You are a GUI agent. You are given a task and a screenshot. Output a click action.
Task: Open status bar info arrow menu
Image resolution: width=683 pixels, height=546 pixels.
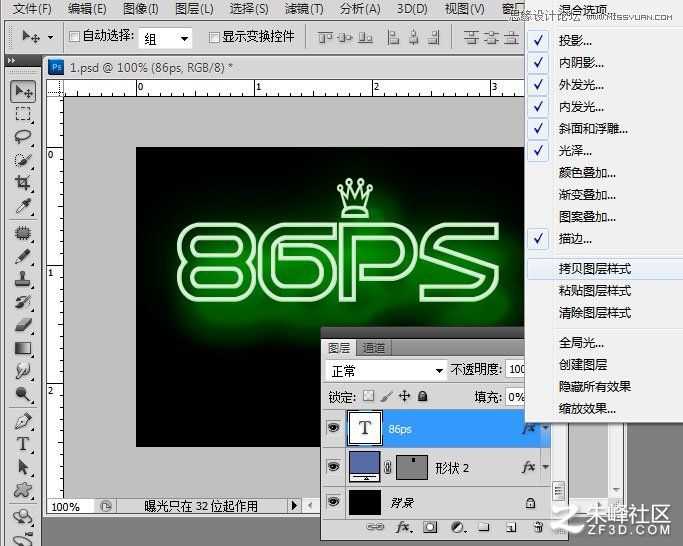coord(294,505)
